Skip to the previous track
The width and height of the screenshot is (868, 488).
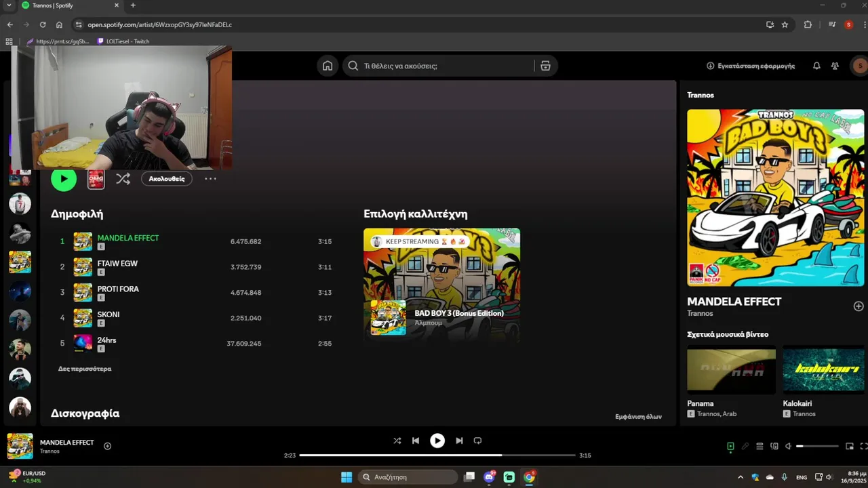click(x=416, y=441)
